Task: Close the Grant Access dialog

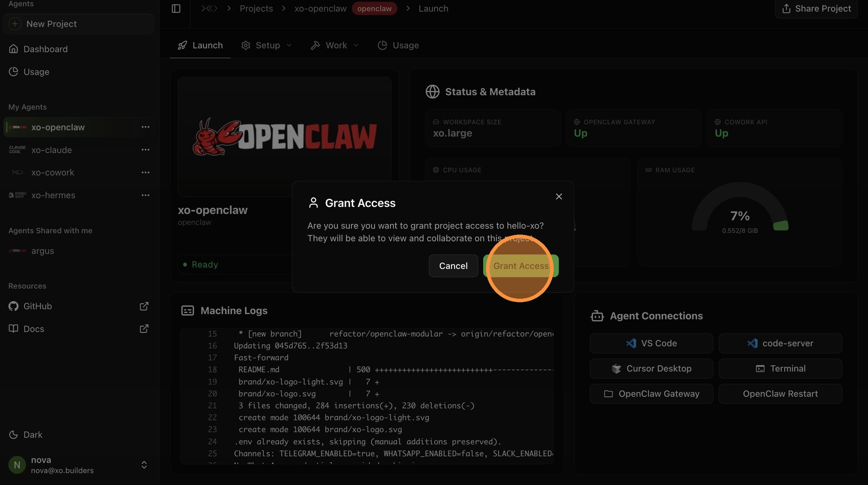Action: [559, 196]
